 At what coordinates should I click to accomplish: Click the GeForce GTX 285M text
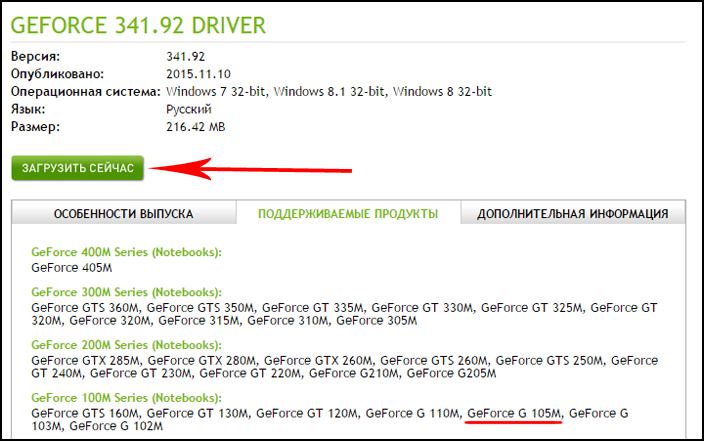tap(86, 361)
